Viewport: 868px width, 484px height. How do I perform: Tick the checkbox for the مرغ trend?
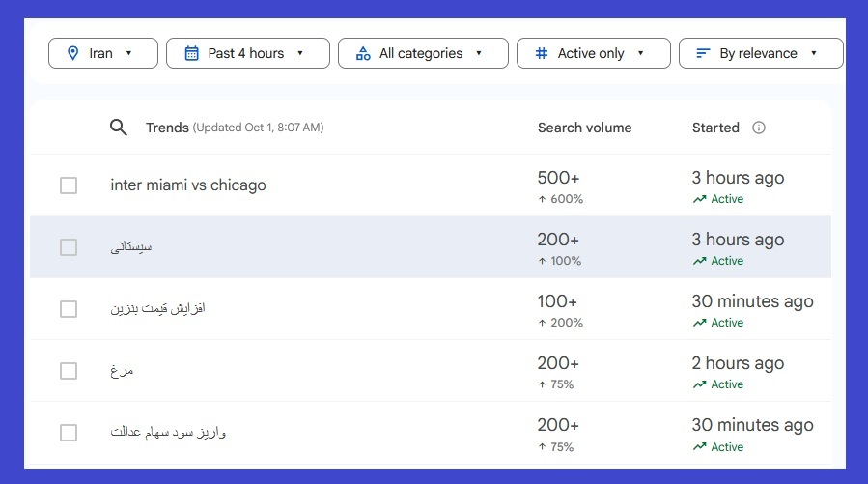(x=69, y=371)
